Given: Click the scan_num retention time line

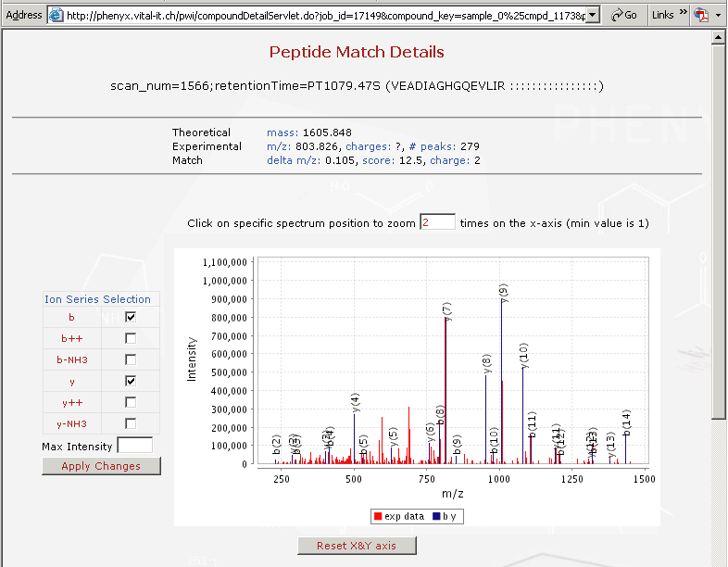Looking at the screenshot, I should [x=357, y=86].
